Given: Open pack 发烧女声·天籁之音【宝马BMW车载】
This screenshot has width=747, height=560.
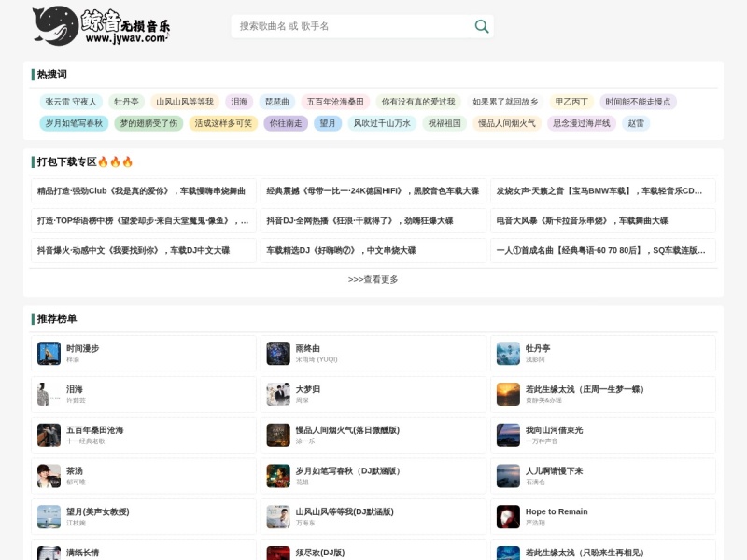Looking at the screenshot, I should click(603, 191).
